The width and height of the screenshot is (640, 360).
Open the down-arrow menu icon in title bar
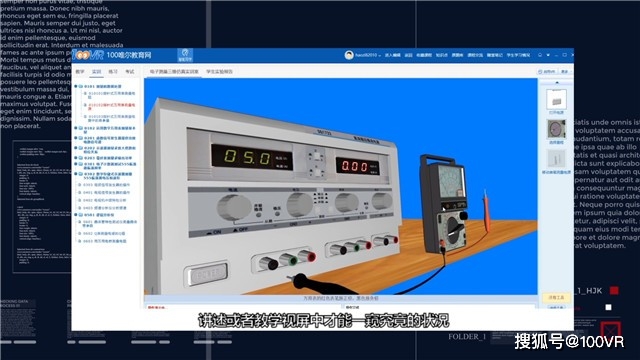(x=548, y=55)
